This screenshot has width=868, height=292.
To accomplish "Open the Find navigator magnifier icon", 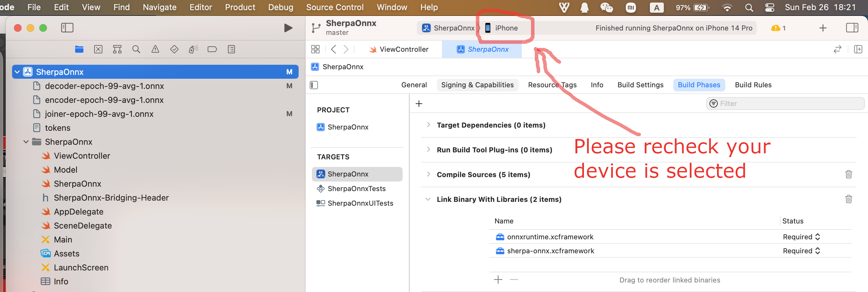I will (136, 50).
